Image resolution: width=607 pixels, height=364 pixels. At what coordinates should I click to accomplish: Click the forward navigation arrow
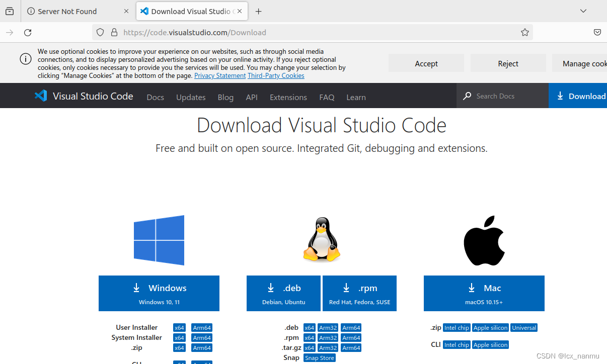tap(10, 32)
